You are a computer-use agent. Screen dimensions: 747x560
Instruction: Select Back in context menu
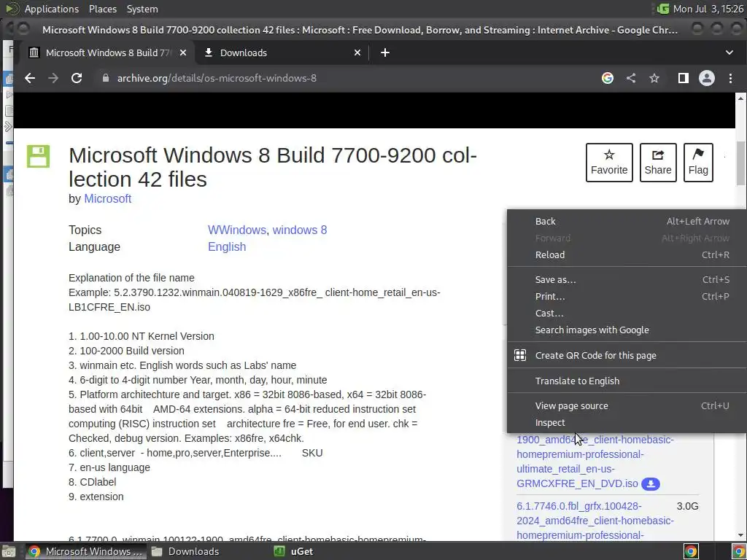[627, 222]
